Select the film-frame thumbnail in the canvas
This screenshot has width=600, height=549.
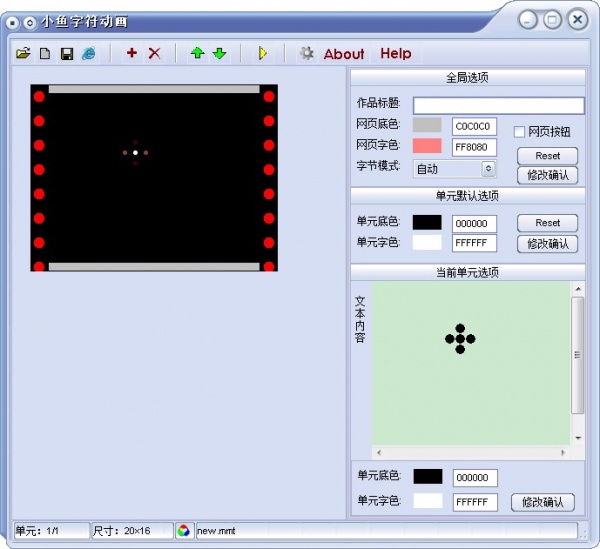(154, 178)
